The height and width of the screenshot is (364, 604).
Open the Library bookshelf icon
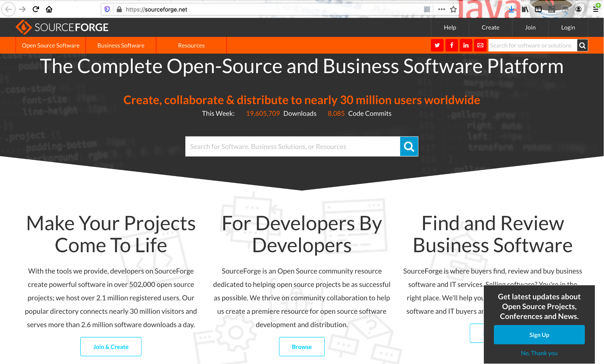tap(525, 9)
